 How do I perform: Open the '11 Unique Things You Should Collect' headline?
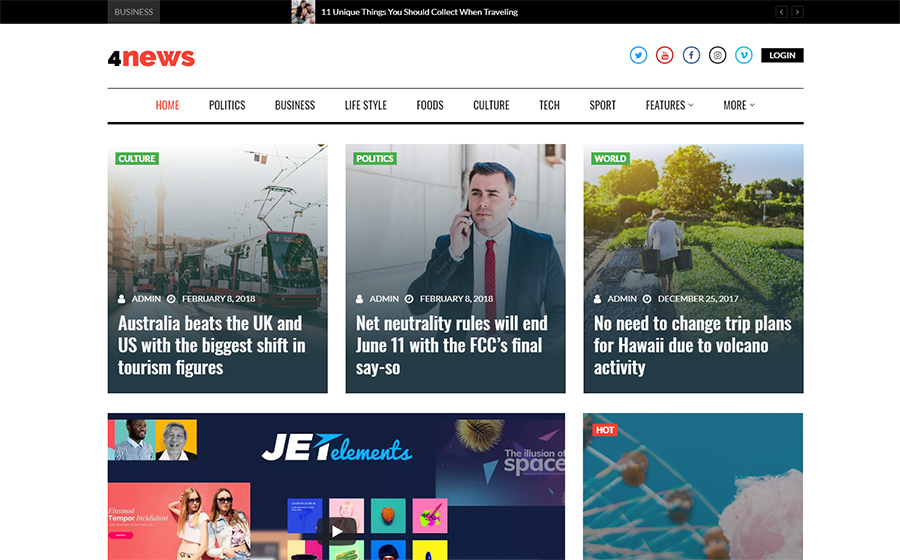(420, 11)
